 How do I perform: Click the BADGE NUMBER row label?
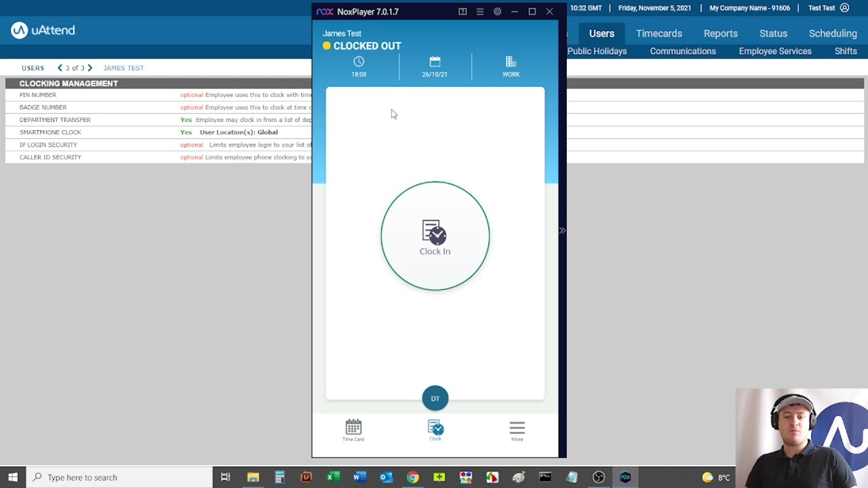point(43,107)
